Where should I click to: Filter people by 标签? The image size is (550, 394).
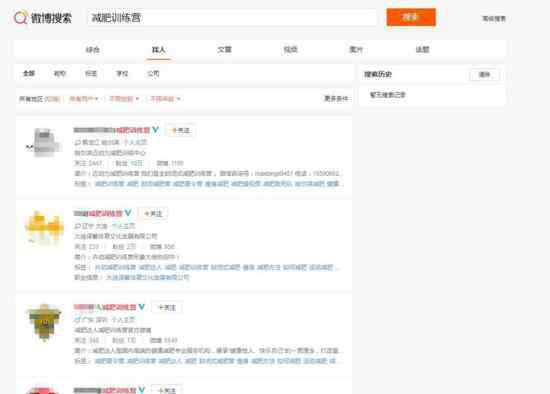point(91,73)
